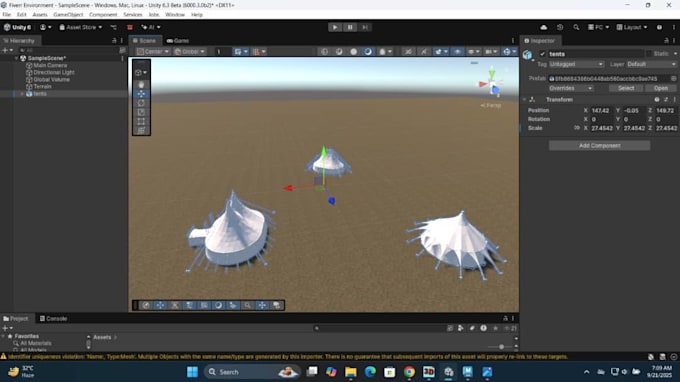
Task: Select the Rect transform tool
Action: click(141, 121)
